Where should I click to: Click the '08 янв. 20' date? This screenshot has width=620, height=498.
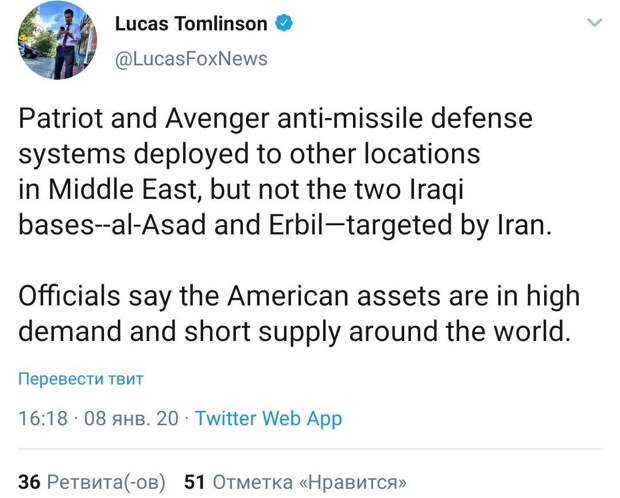pos(131,418)
